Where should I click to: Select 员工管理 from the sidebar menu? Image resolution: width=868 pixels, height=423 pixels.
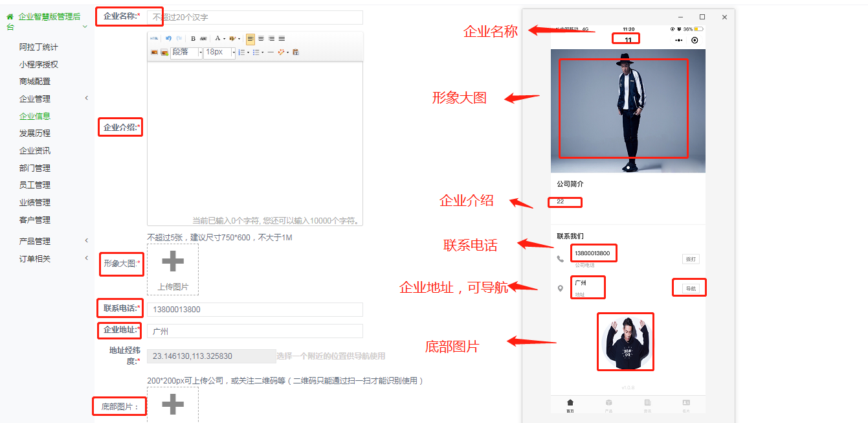coord(35,185)
